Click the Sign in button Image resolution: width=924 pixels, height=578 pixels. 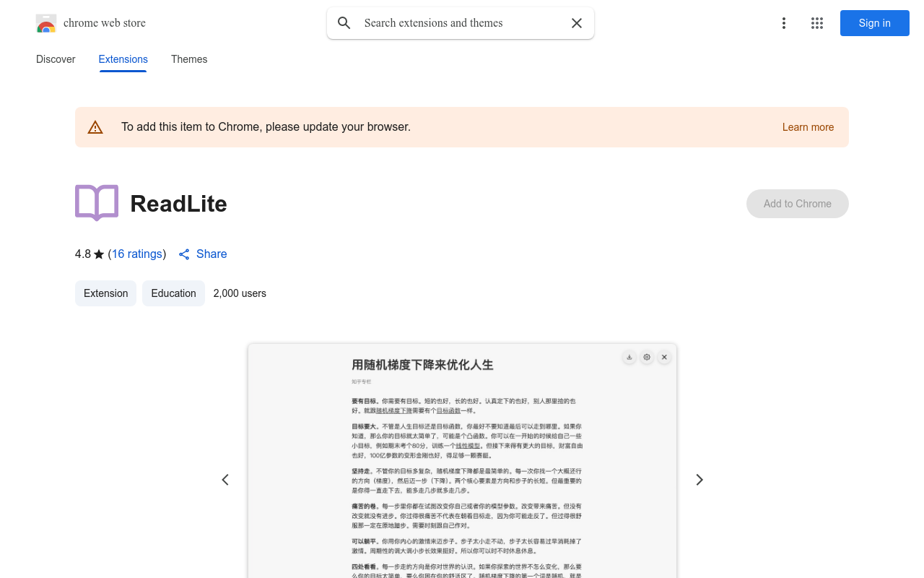pyautogui.click(x=875, y=23)
